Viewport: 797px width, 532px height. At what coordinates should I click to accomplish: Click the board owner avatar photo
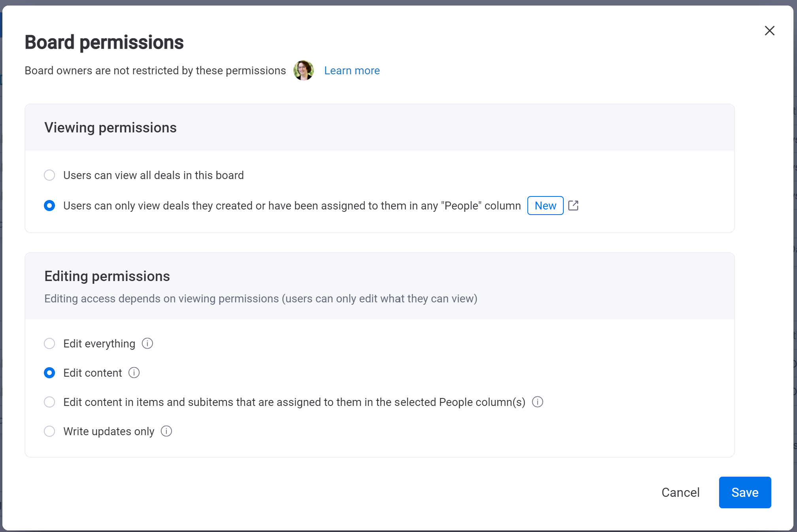pyautogui.click(x=303, y=70)
